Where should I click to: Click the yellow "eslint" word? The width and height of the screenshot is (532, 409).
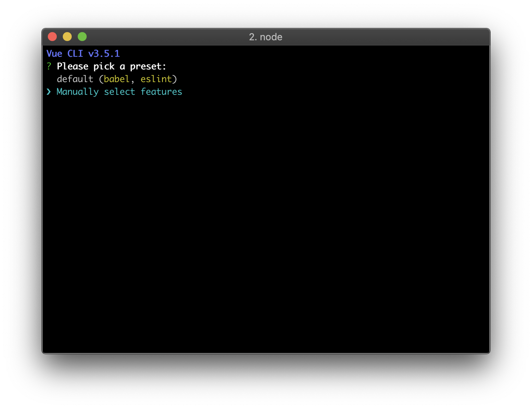156,79
